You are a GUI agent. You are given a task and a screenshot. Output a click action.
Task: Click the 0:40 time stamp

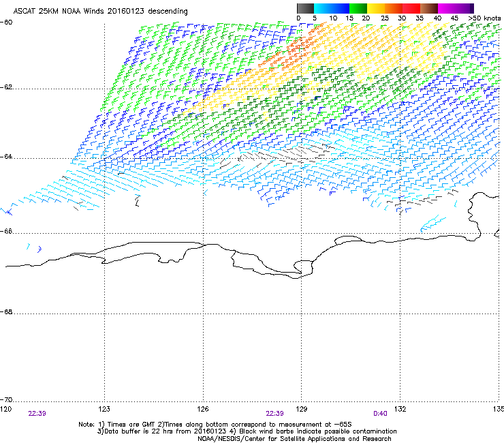(380, 414)
